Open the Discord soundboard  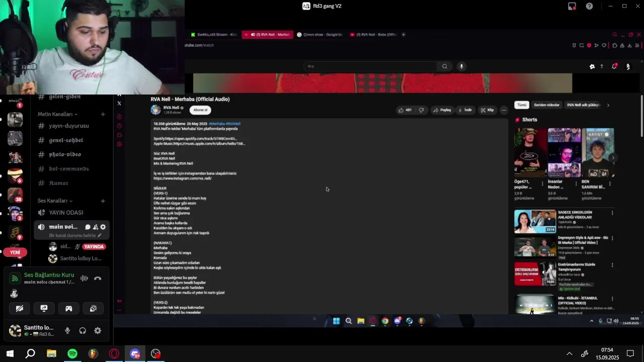(x=93, y=308)
